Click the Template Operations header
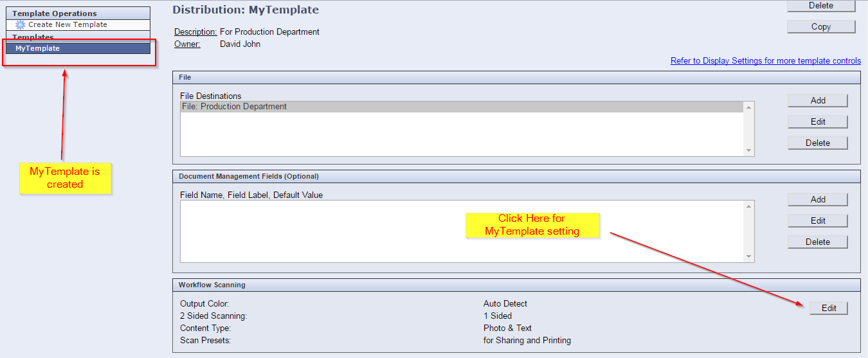Viewport: 868px width, 358px height. (78, 13)
